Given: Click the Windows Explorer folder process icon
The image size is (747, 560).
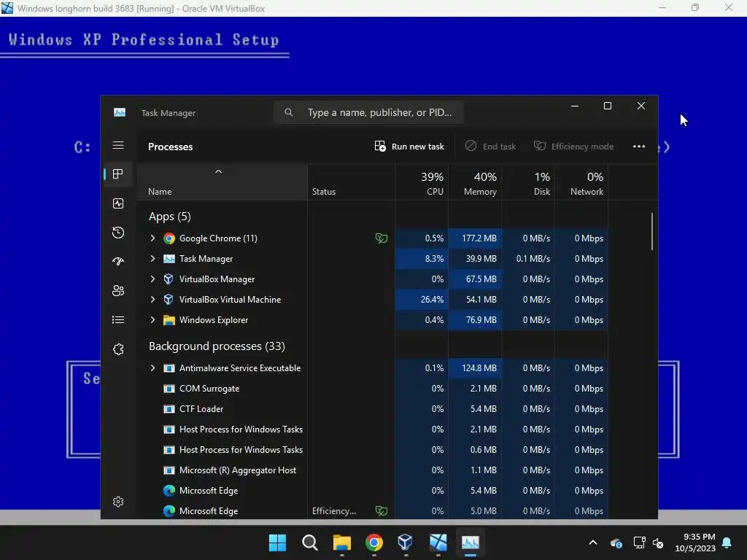Looking at the screenshot, I should (169, 320).
